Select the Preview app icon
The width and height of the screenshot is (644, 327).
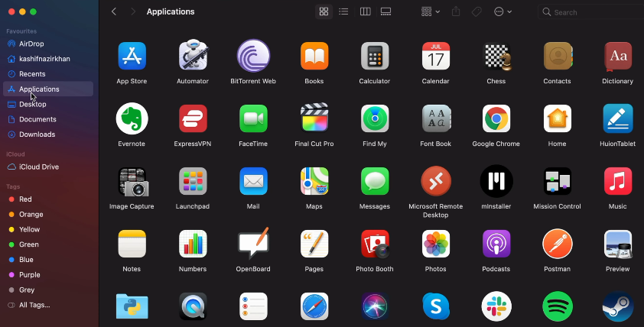pos(618,244)
